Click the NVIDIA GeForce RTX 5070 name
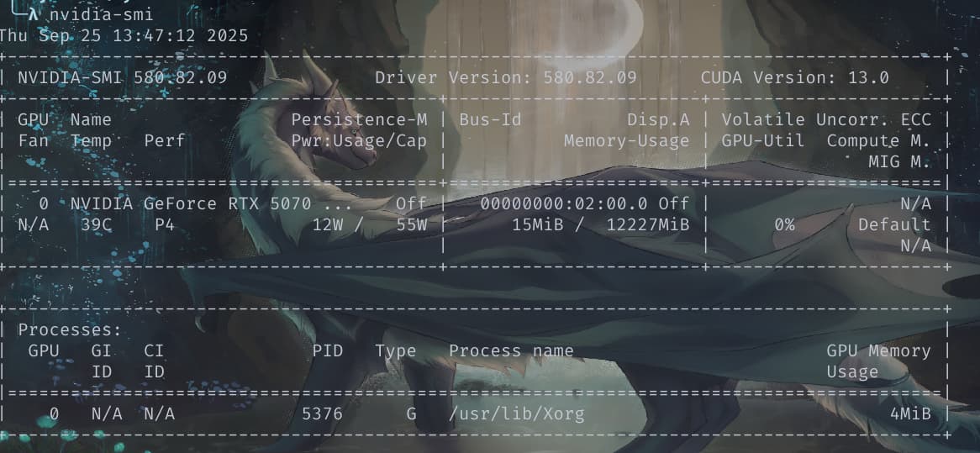This screenshot has height=453, width=980. (x=206, y=203)
